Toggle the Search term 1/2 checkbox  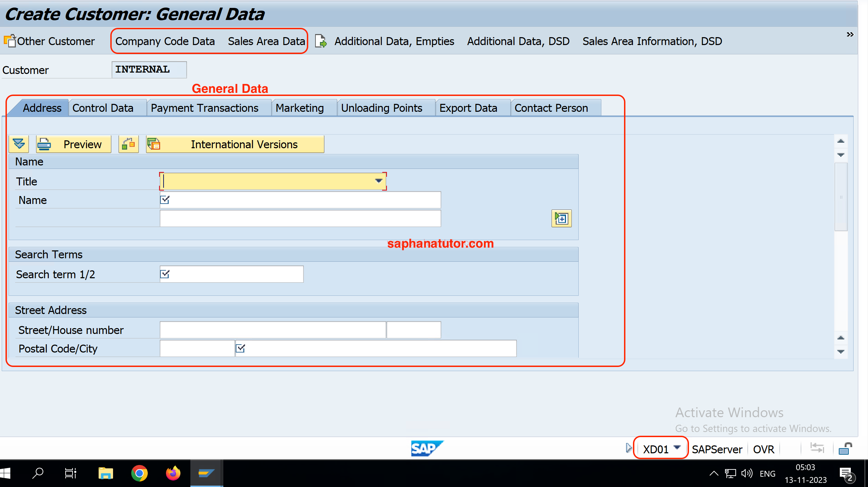point(166,274)
